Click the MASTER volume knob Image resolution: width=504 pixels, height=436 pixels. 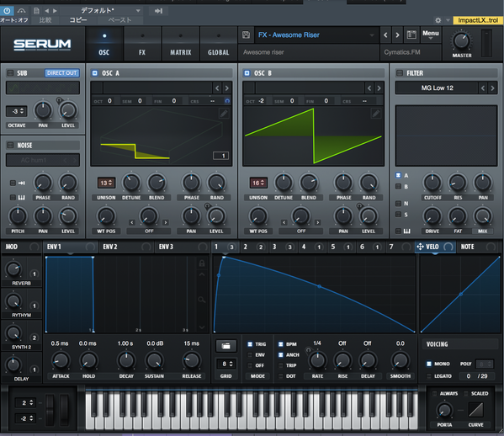462,41
